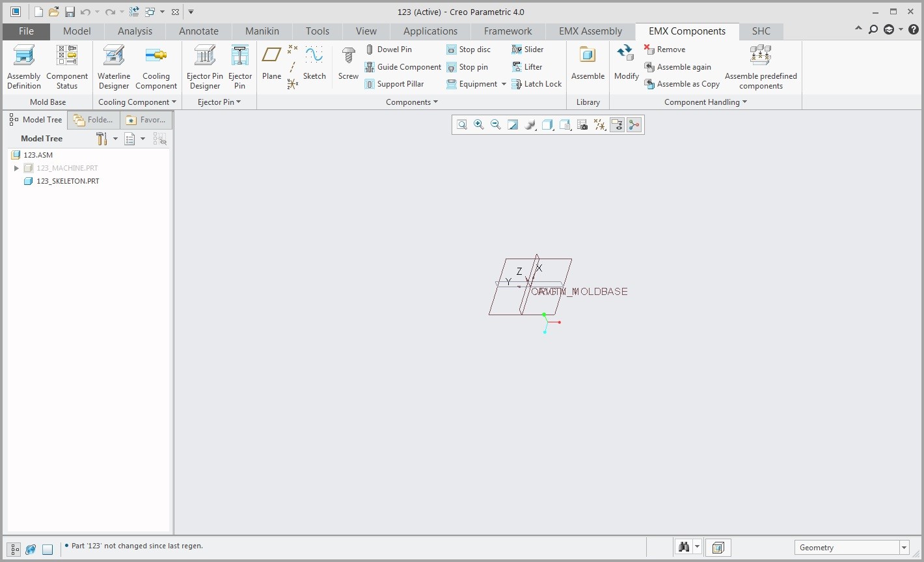Remove the selected component
This screenshot has width=924, height=562.
664,49
